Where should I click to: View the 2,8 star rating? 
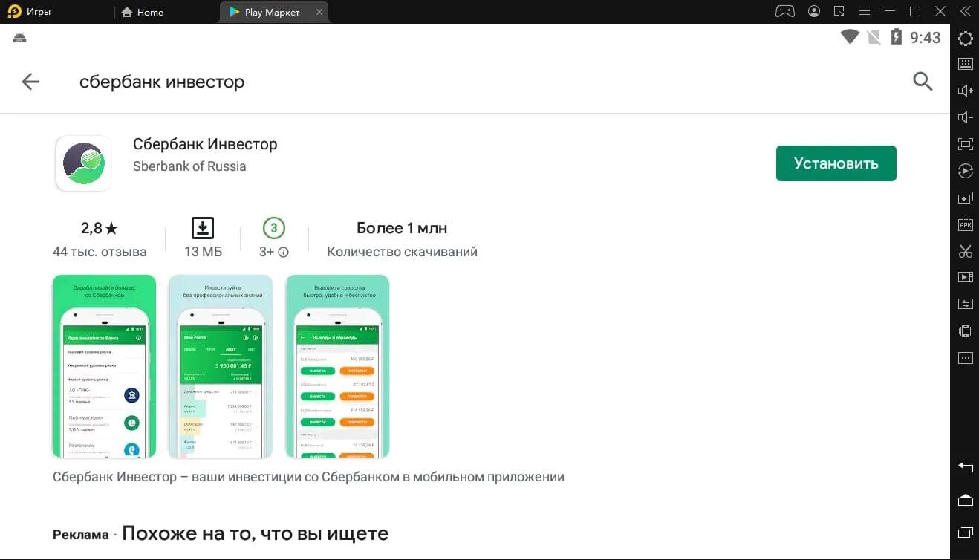pyautogui.click(x=100, y=228)
